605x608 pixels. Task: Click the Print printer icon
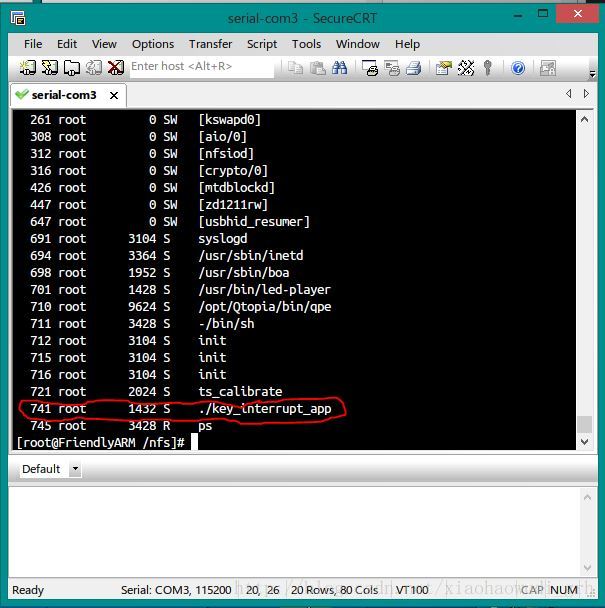[x=414, y=68]
